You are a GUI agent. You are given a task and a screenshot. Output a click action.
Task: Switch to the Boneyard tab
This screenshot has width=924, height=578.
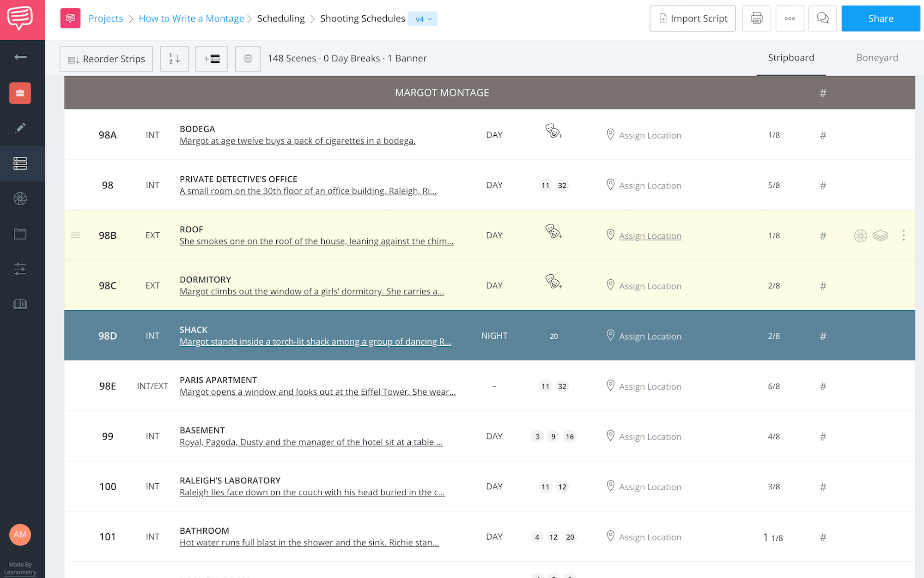877,58
